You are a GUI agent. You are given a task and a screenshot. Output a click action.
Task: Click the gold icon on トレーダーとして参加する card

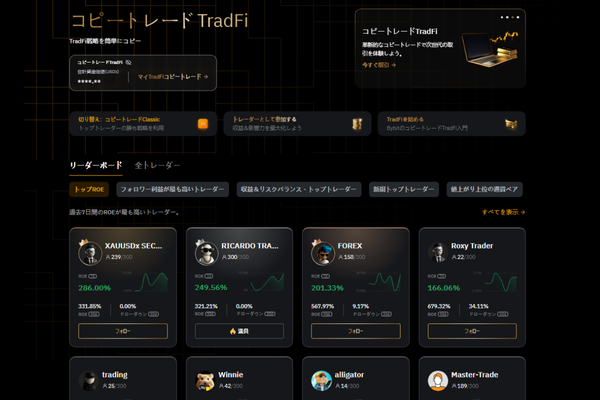[x=357, y=124]
